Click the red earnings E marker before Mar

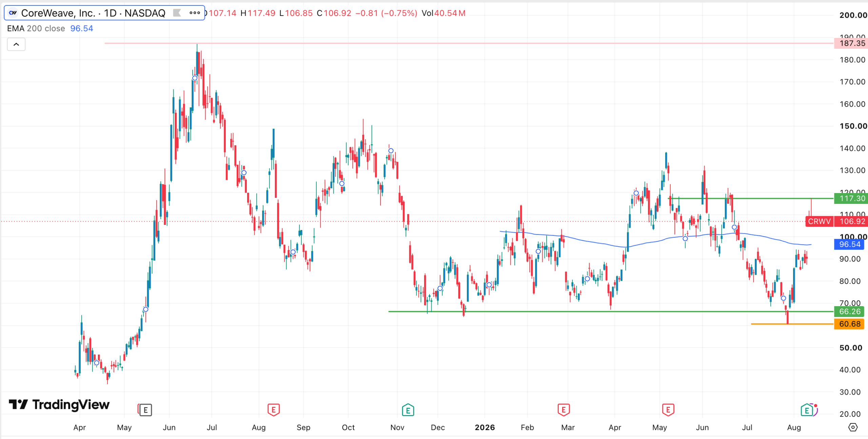tap(564, 410)
